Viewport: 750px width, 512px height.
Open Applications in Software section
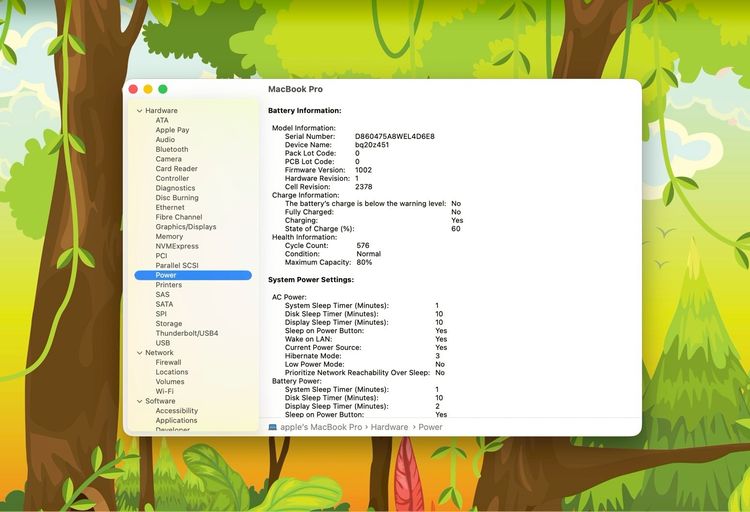(x=176, y=420)
